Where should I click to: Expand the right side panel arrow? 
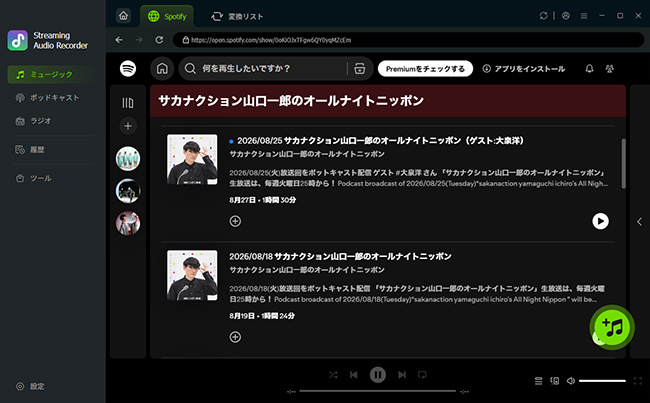(x=640, y=222)
